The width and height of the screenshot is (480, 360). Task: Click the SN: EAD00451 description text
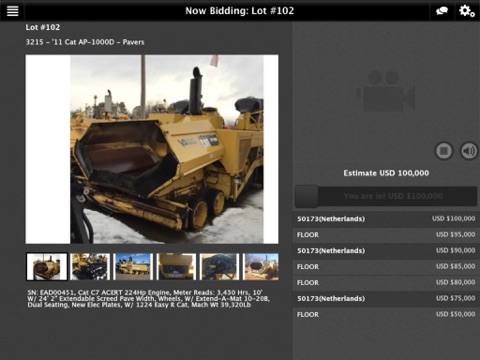click(x=149, y=299)
